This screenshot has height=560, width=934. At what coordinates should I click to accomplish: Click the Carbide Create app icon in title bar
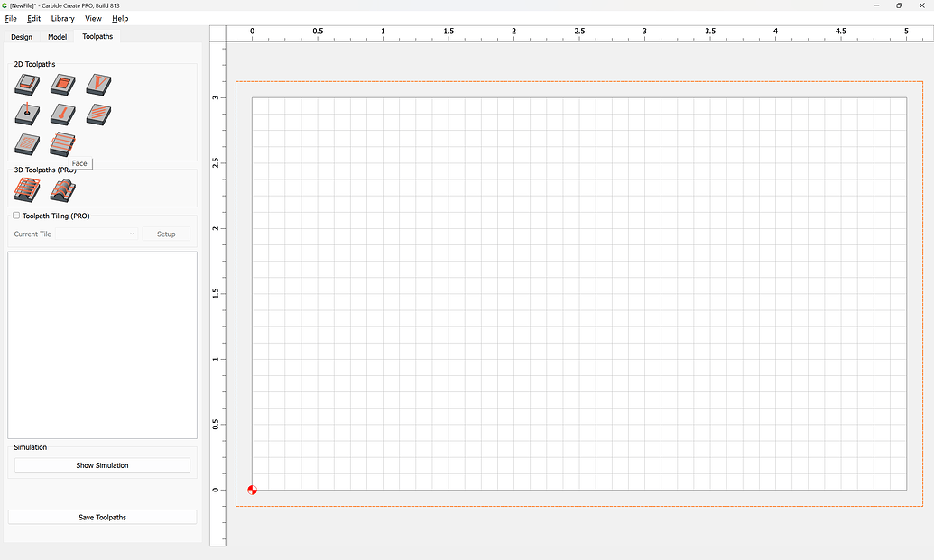[x=5, y=5]
